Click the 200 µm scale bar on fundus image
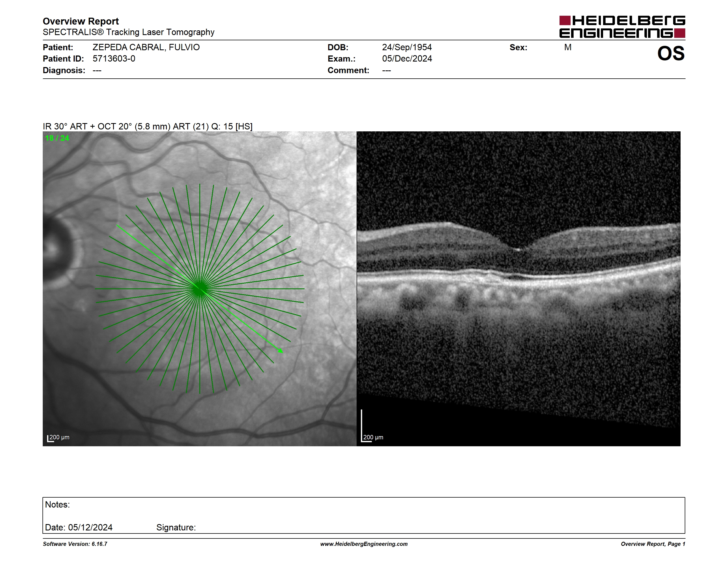Image resolution: width=728 pixels, height=563 pixels. pos(58,438)
